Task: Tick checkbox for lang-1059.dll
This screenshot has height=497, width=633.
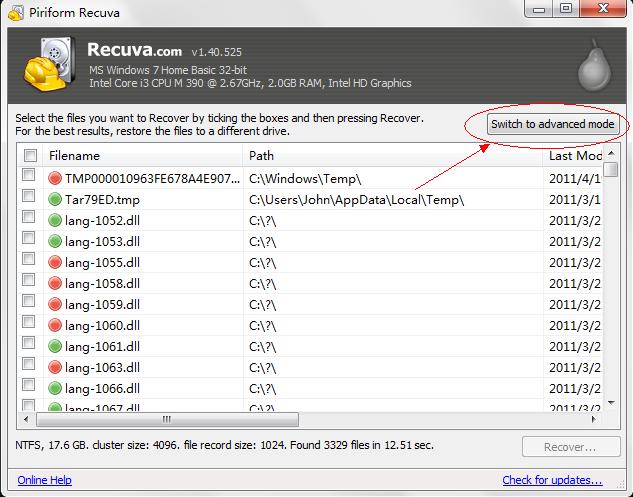Action: coord(28,301)
